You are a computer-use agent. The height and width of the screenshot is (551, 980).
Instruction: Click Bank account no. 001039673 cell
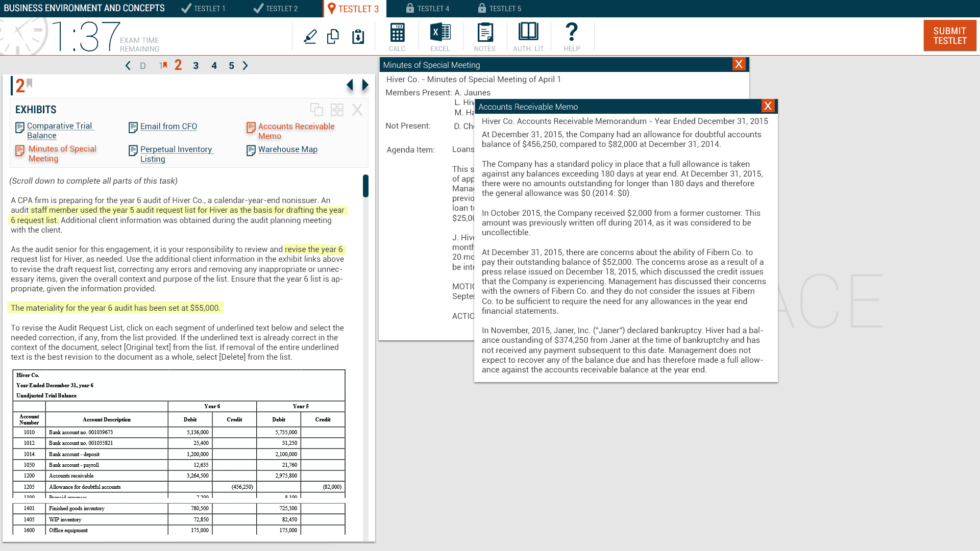[107, 432]
